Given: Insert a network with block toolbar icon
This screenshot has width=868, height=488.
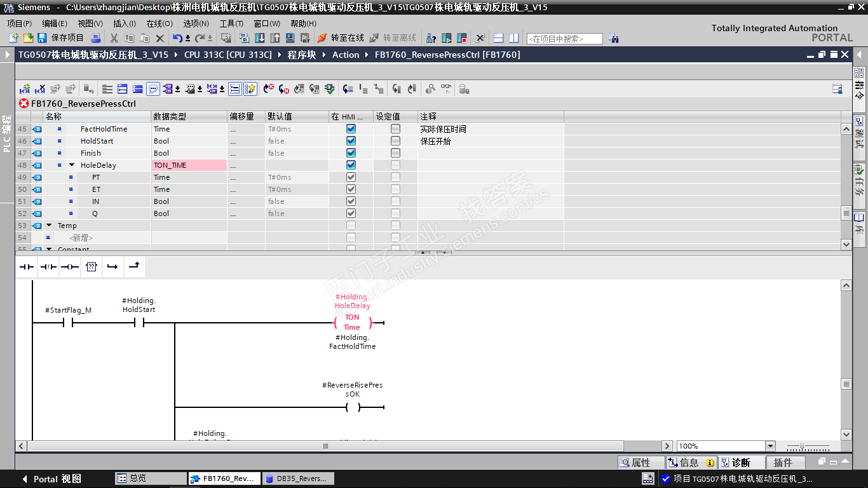Looking at the screenshot, I should [25, 89].
